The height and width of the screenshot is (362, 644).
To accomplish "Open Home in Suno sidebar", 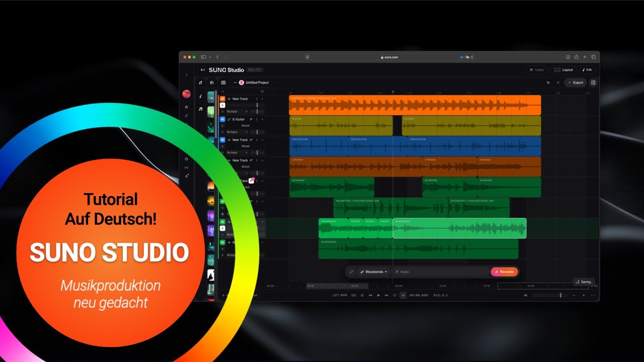I will pos(186,107).
